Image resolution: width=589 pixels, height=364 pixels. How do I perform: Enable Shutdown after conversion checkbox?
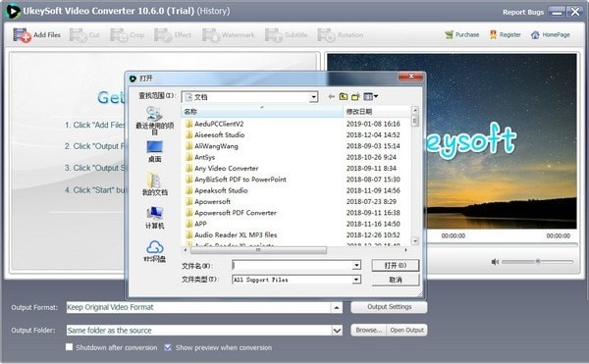pos(69,347)
